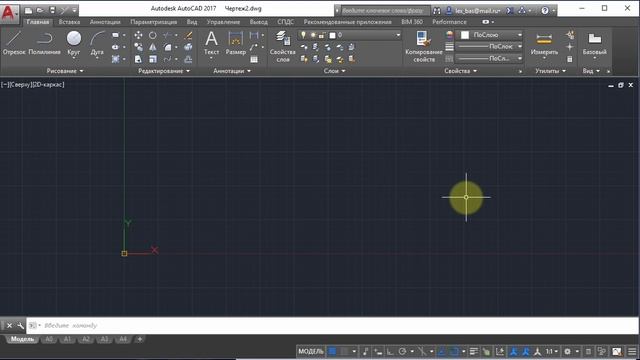Activate the Move tool in Редактирование panel

click(x=138, y=35)
